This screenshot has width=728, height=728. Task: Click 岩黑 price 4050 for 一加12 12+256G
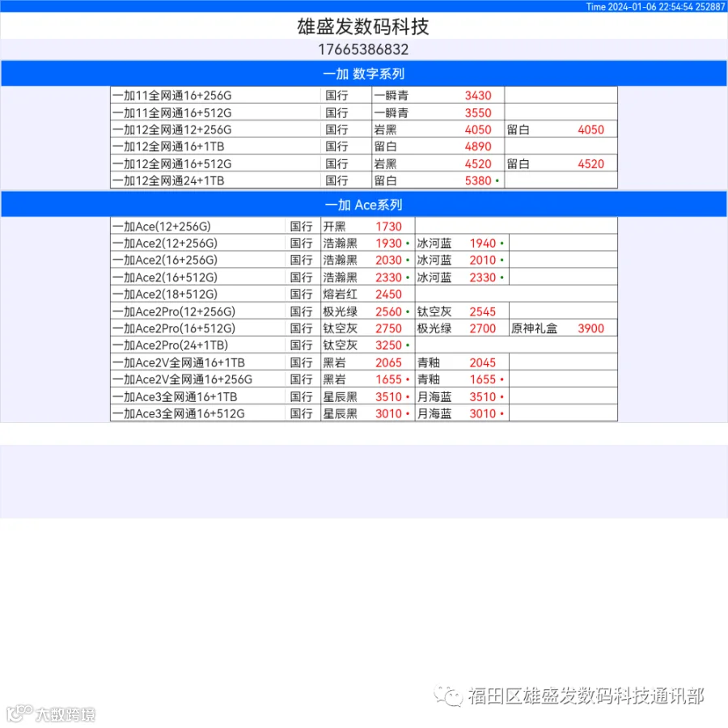(478, 129)
